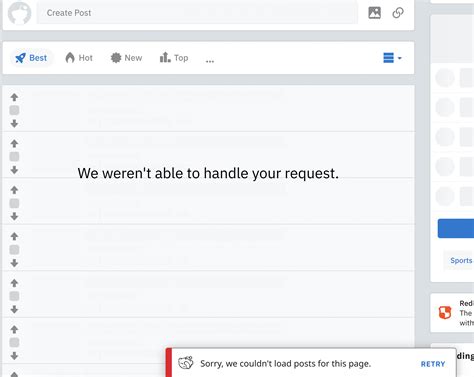Downvote the third placeholder post
The height and width of the screenshot is (377, 474).
pyautogui.click(x=14, y=216)
